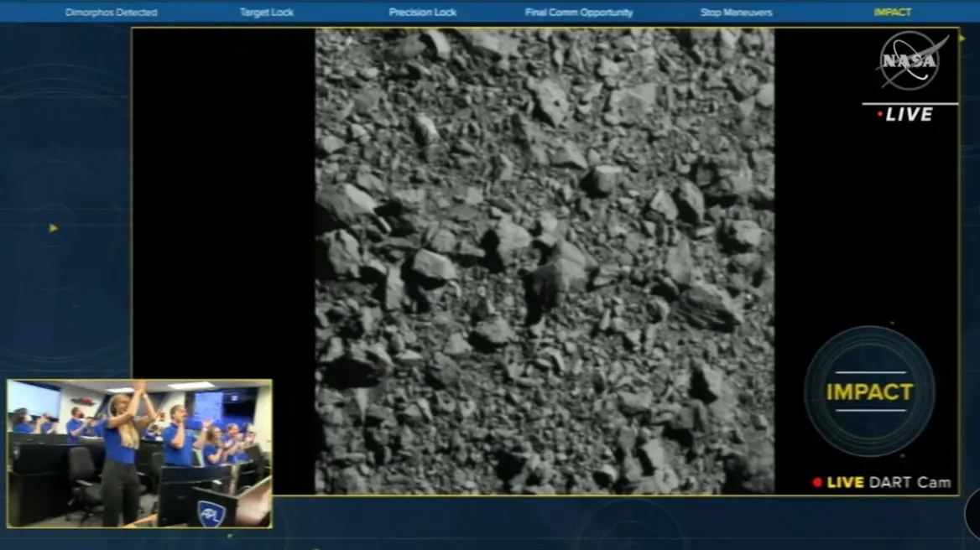Select the Target Lock milestone

[x=267, y=13]
